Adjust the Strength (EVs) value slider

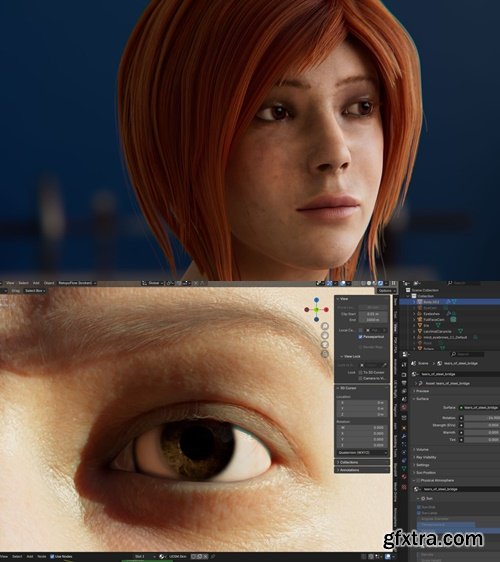click(482, 425)
